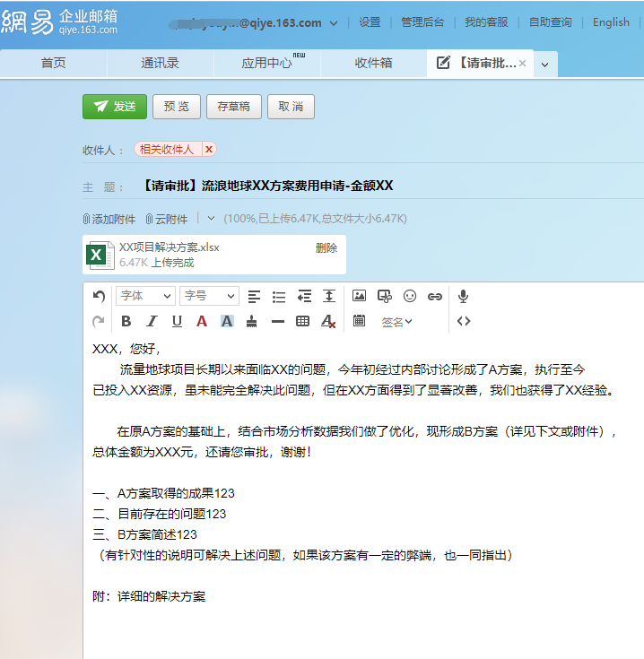Click the 预览 preview button
644x659 pixels.
pyautogui.click(x=177, y=107)
